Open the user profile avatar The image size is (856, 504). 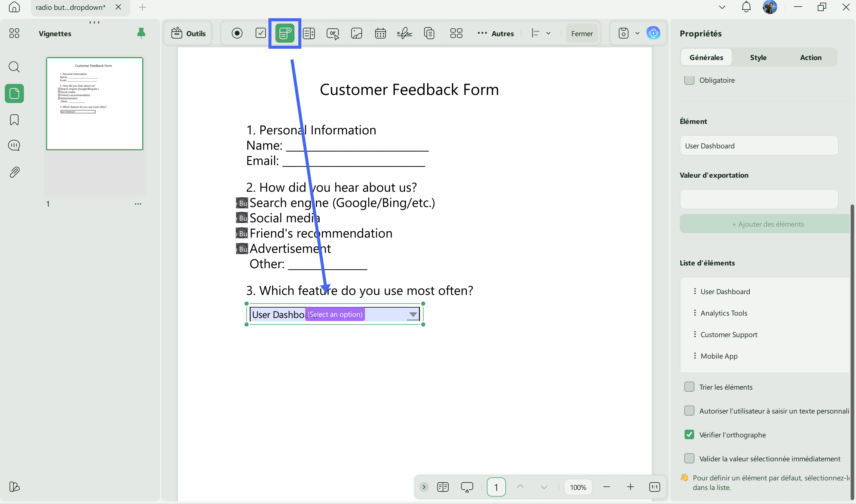click(770, 7)
